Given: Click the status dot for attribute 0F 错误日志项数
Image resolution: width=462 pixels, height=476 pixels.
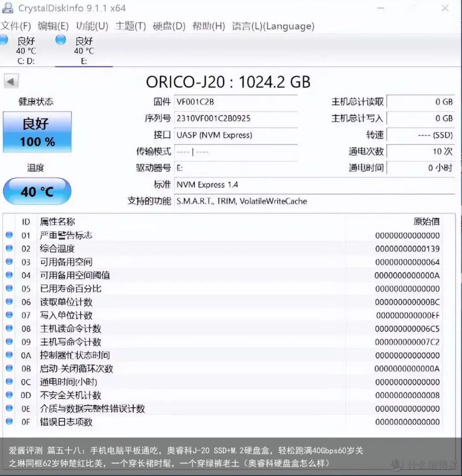Looking at the screenshot, I should 9,422.
